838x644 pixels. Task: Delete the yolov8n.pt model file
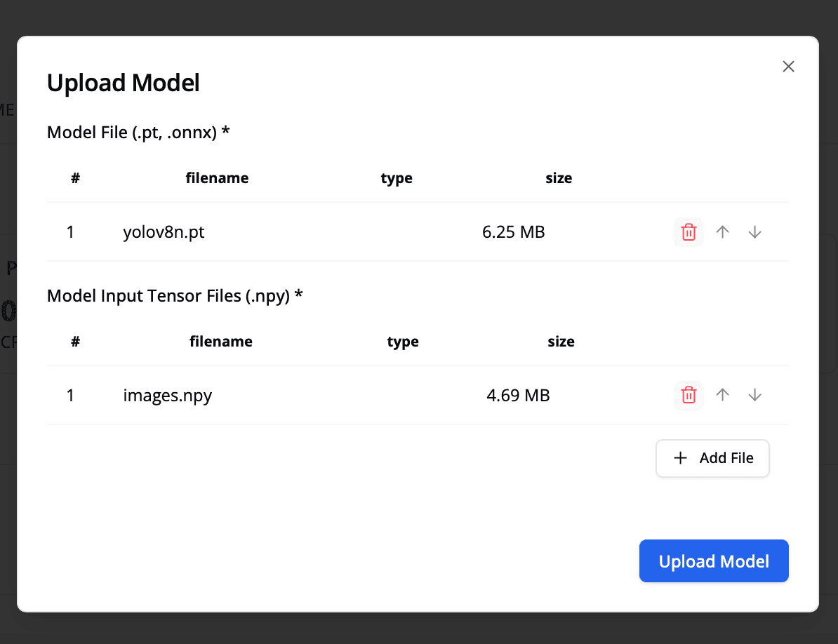[689, 232]
